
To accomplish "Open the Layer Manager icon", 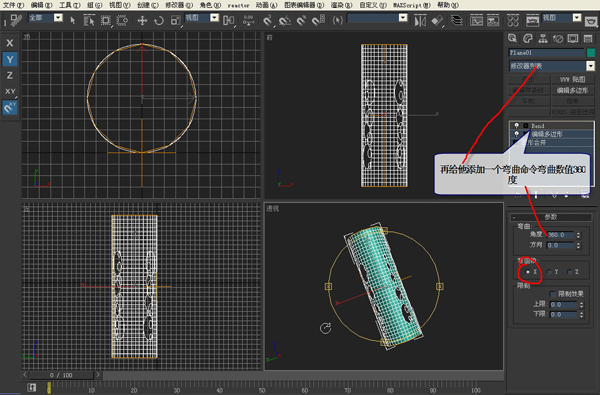I will click(x=457, y=20).
